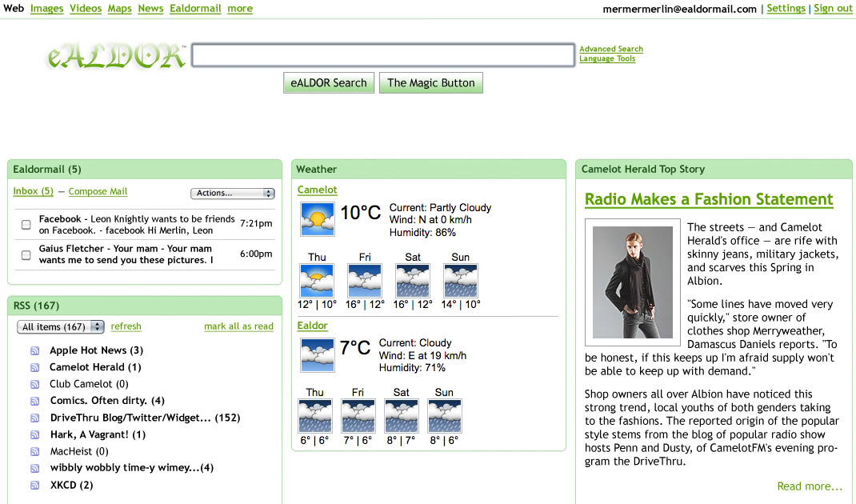Click the RSS icon beside XKCD
This screenshot has height=504, width=856.
pyautogui.click(x=35, y=486)
